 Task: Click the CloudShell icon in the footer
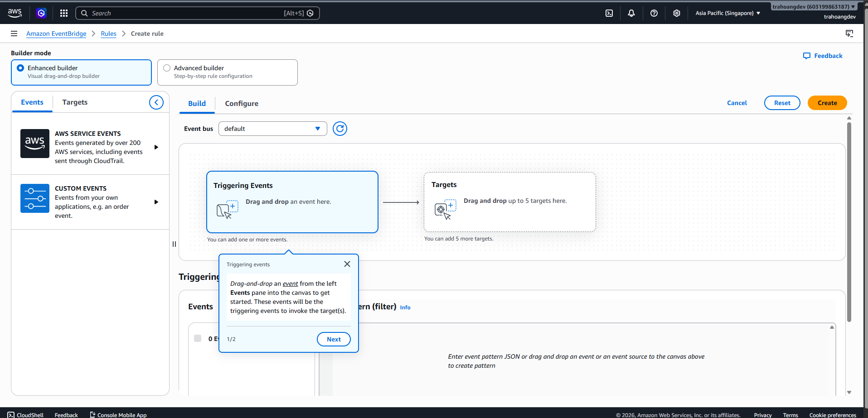(x=11, y=415)
